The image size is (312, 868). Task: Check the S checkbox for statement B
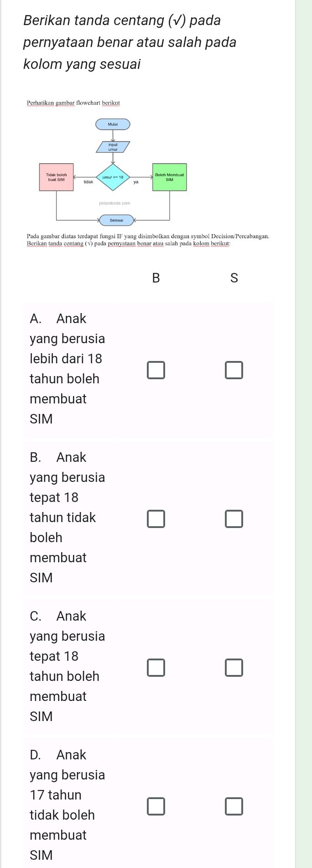pos(234,518)
